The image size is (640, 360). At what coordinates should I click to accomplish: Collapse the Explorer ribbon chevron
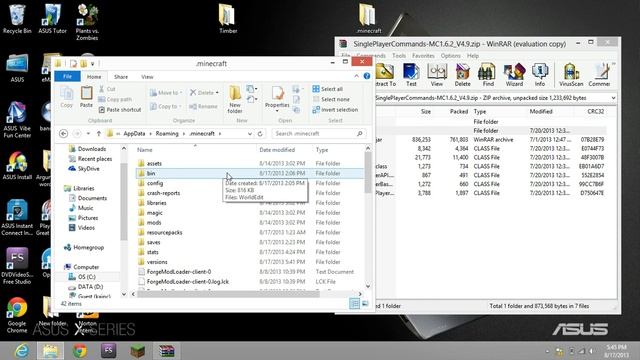pos(356,76)
